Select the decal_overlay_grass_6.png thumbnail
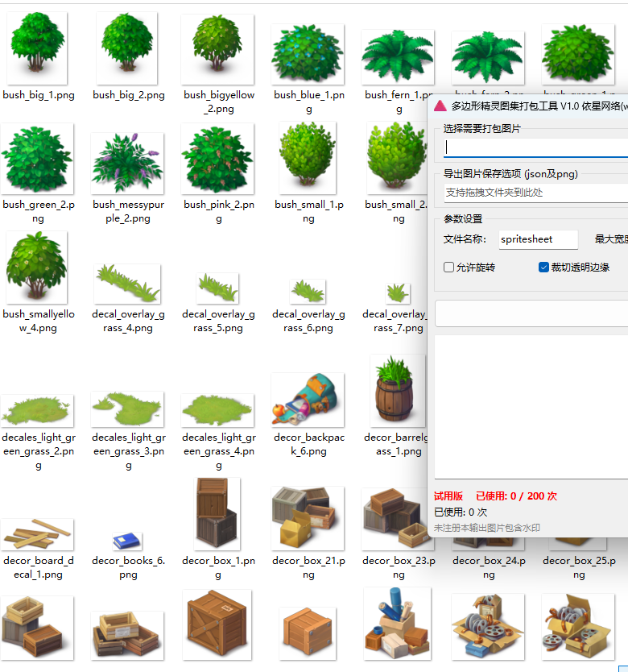The width and height of the screenshot is (628, 672). tap(308, 292)
